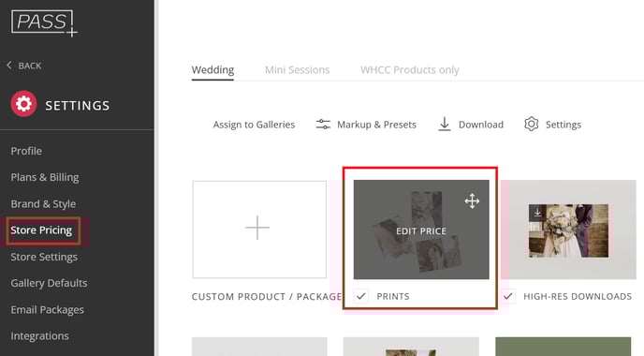
Task: Click the back chevron arrow
Action: click(9, 65)
